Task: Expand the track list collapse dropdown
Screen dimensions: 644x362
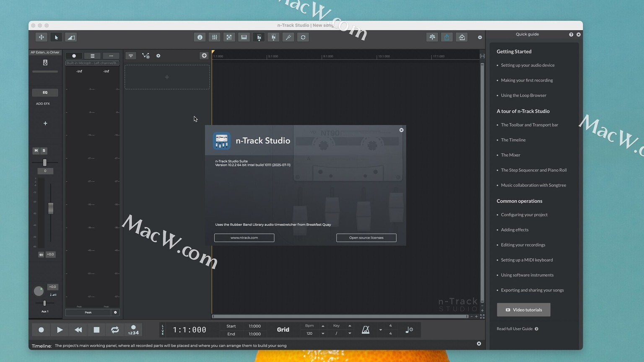Action: click(x=131, y=56)
